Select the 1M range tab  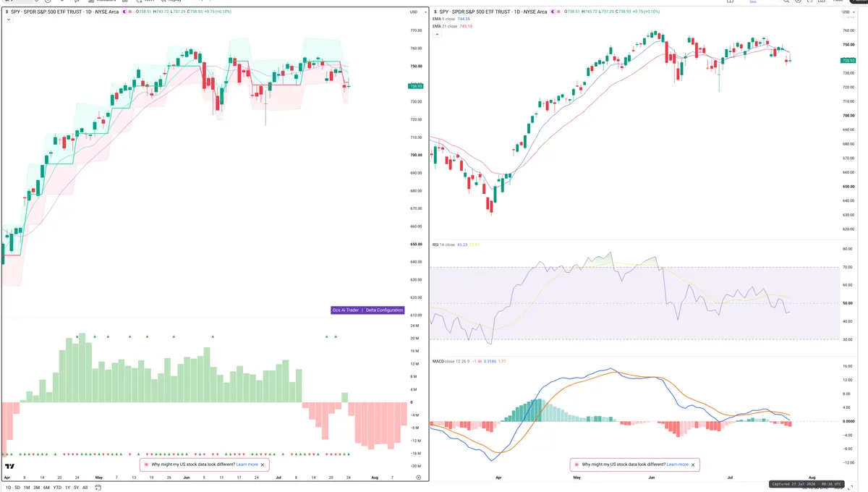(x=27, y=488)
